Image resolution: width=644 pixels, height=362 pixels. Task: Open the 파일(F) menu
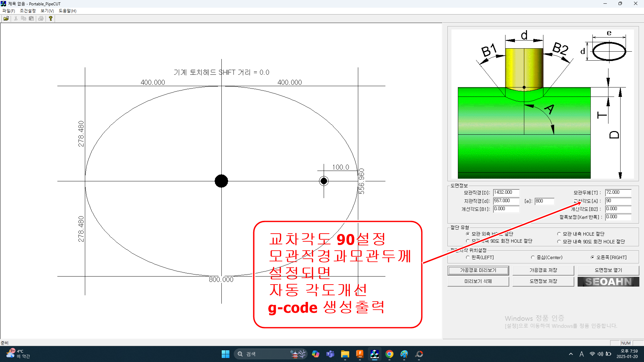(x=9, y=11)
